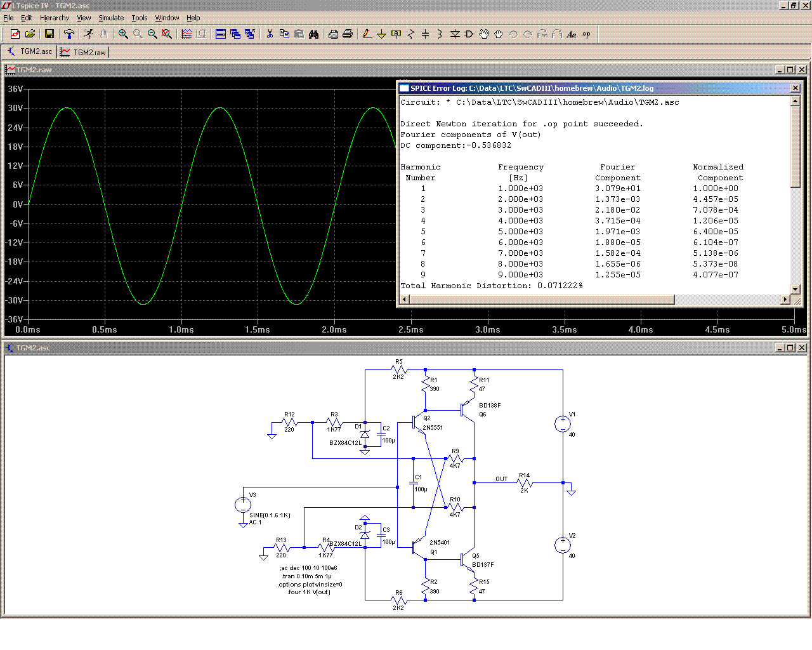Open the View menu
The width and height of the screenshot is (812, 650).
[84, 18]
